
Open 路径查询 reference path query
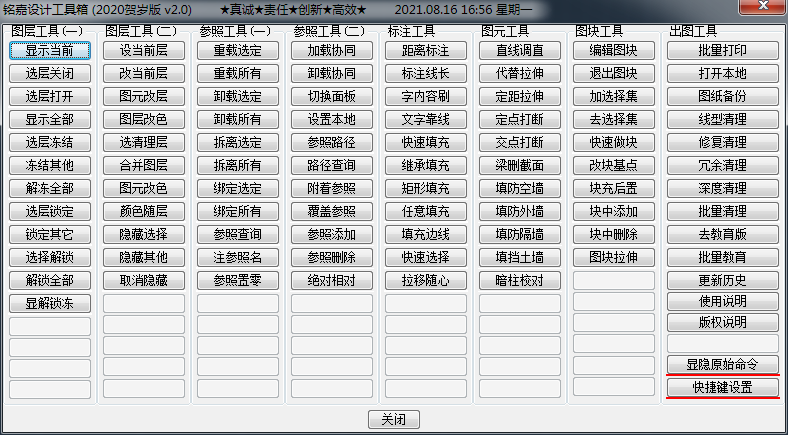point(332,165)
